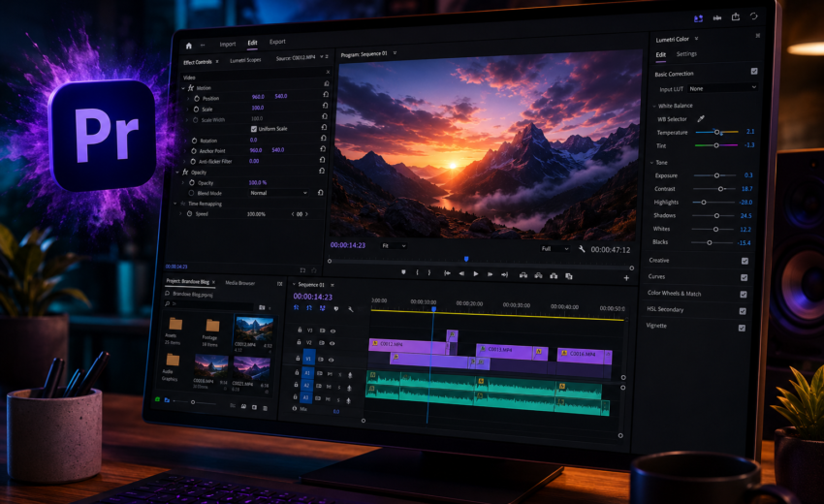Open Program Monitor wrench settings
824x504 pixels.
click(582, 248)
